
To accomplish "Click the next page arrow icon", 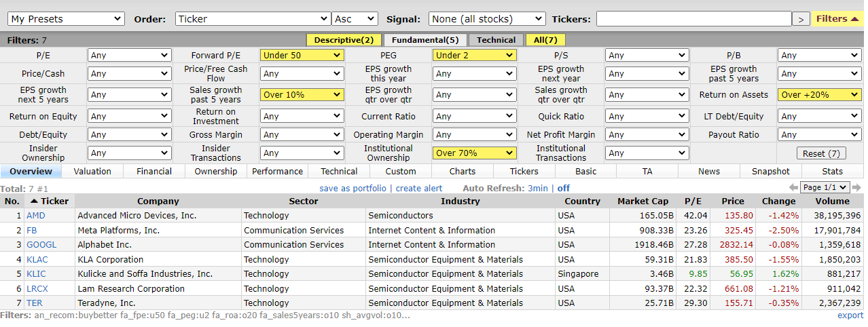I will (856, 188).
